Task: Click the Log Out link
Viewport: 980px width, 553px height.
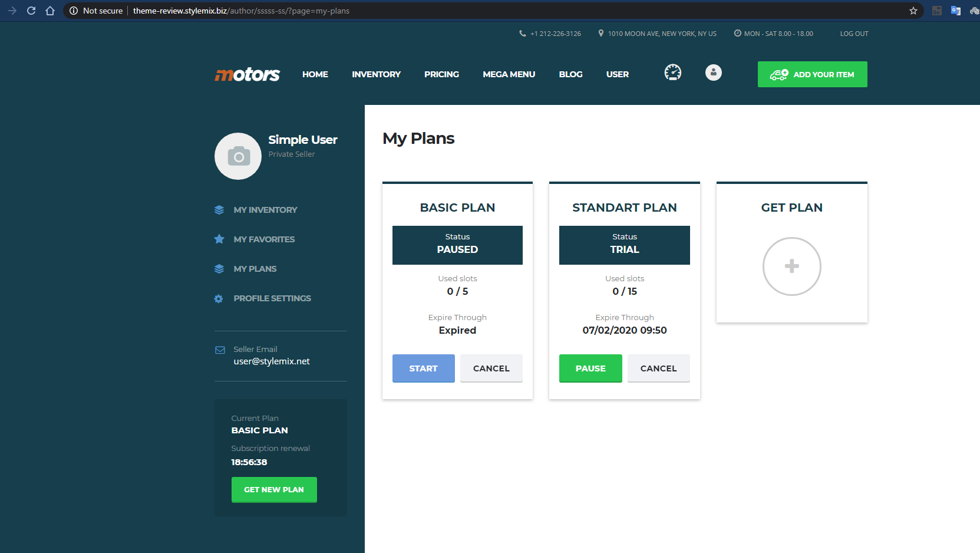Action: (854, 34)
